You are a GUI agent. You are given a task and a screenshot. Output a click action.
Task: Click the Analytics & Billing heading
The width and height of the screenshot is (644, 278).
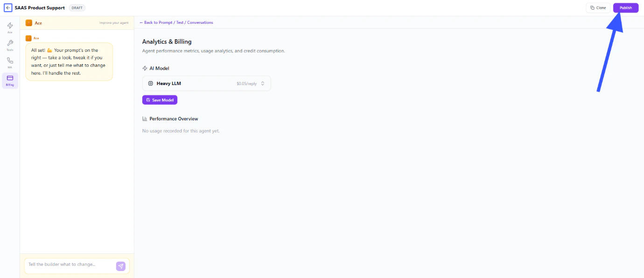point(167,42)
